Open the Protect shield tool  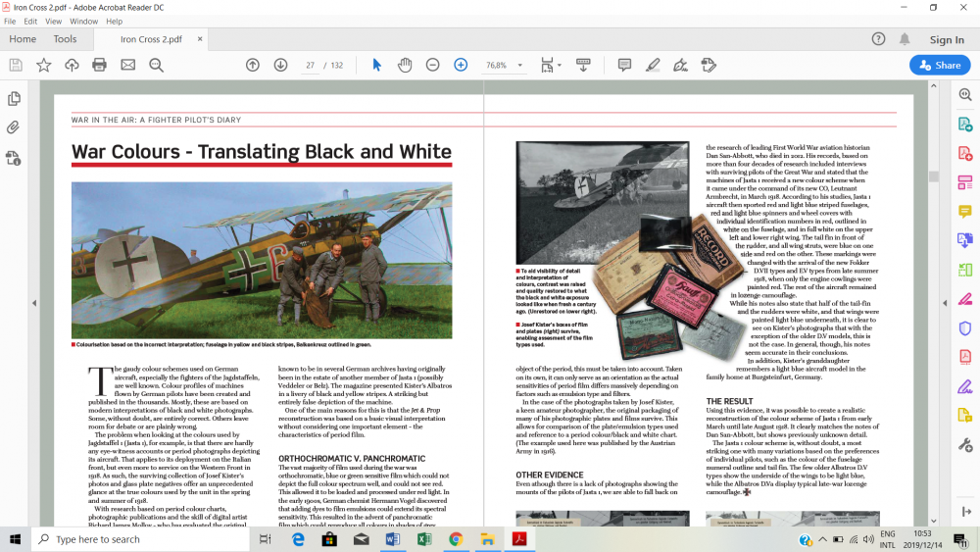coord(964,328)
